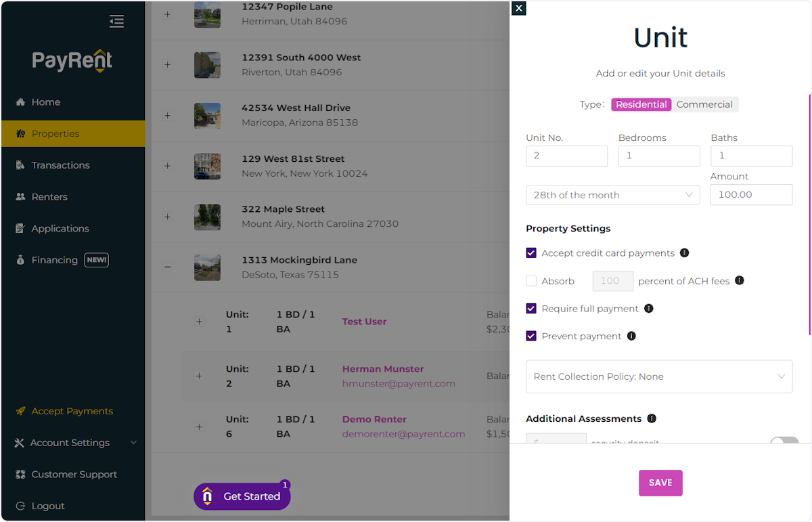Click demorenter@payrent.com email

click(403, 434)
